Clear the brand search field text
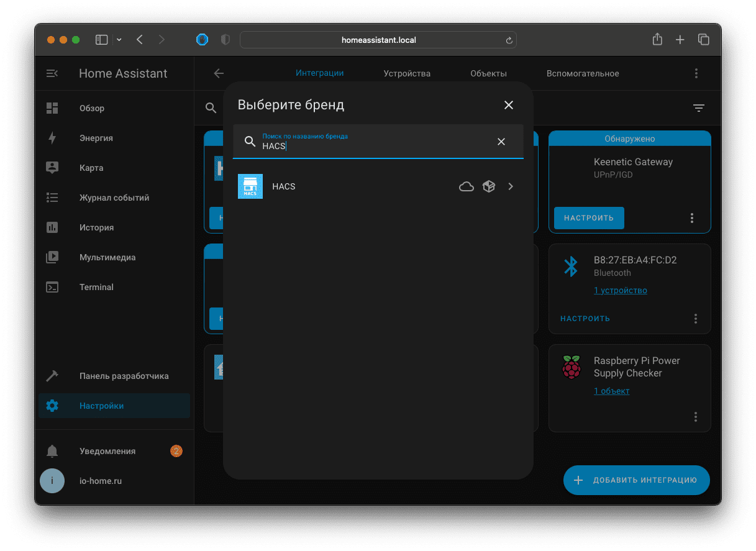This screenshot has width=756, height=551. [501, 142]
